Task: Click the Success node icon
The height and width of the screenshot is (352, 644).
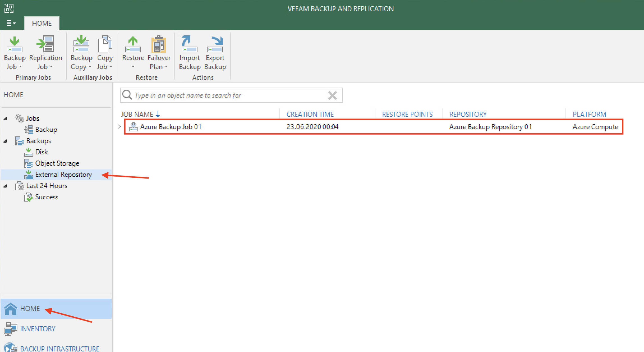Action: tap(28, 197)
